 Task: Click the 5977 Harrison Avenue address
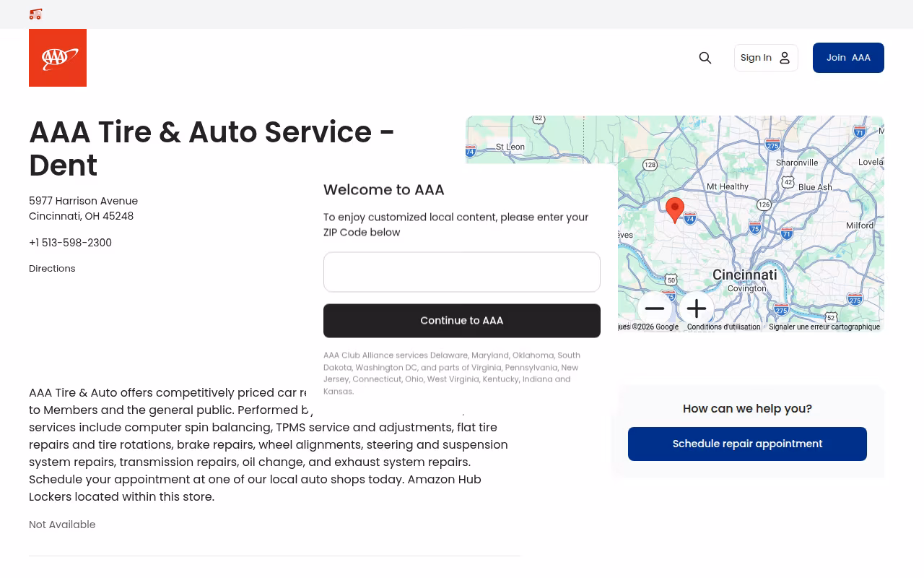tap(83, 201)
